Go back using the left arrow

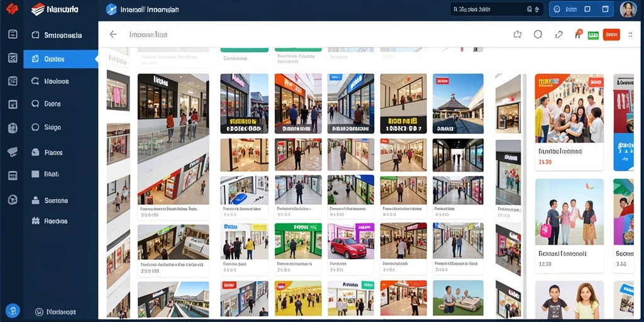(x=113, y=35)
